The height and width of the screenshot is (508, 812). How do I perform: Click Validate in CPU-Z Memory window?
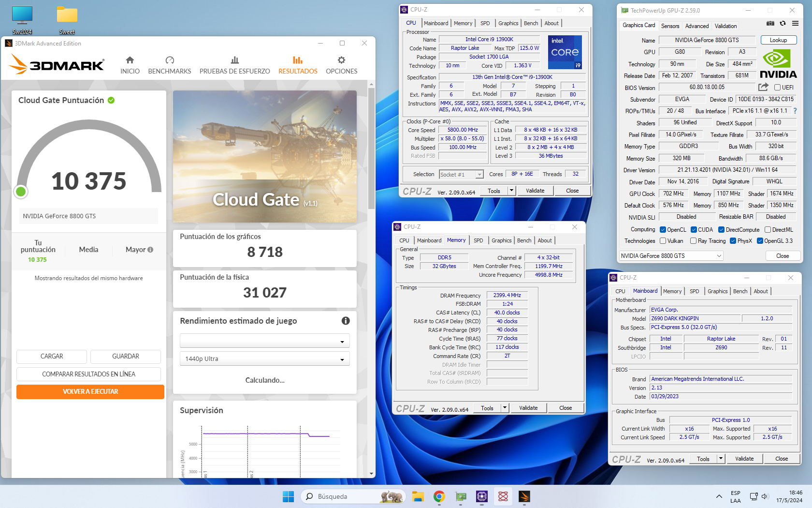528,408
